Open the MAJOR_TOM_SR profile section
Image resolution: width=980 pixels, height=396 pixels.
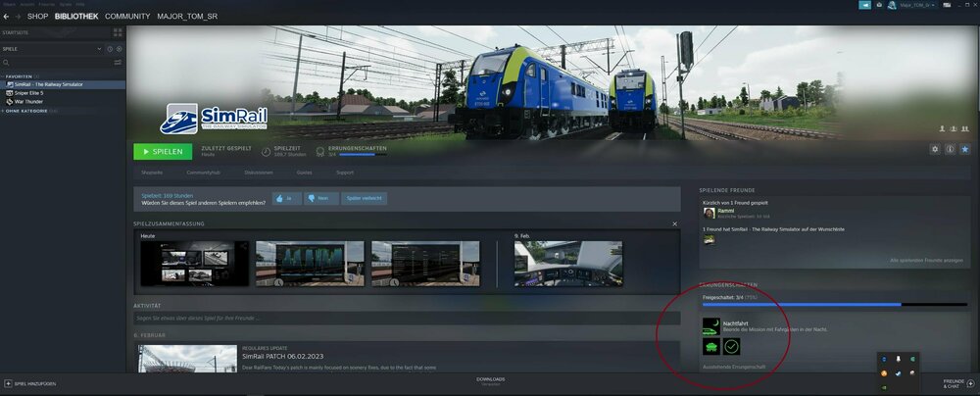tap(187, 17)
